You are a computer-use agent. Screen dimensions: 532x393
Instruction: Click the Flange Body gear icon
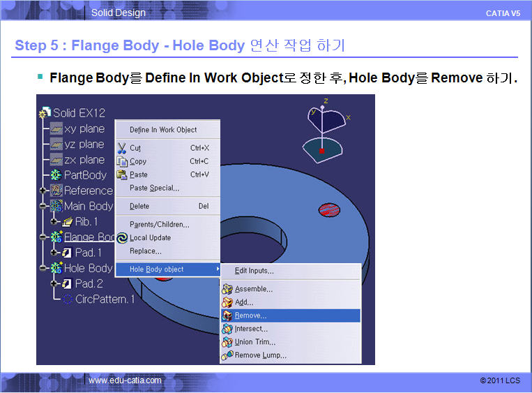coord(56,237)
